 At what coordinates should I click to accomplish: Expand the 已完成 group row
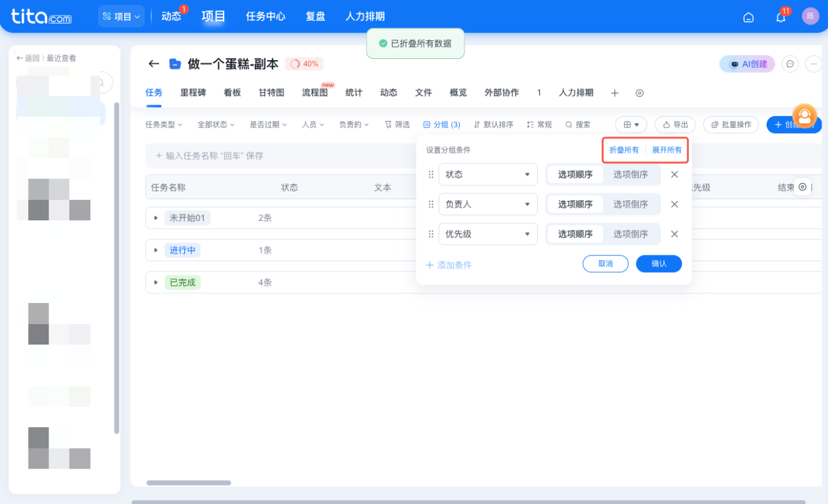pyautogui.click(x=156, y=282)
